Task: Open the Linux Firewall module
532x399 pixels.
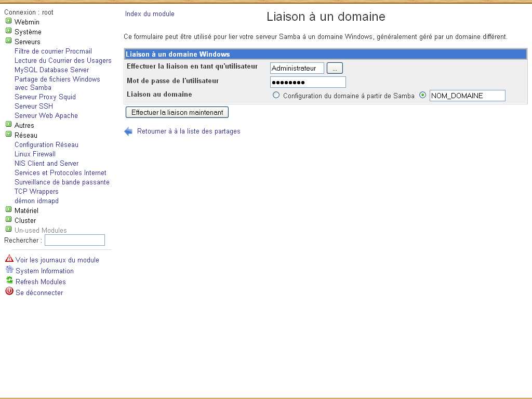Action: click(35, 154)
